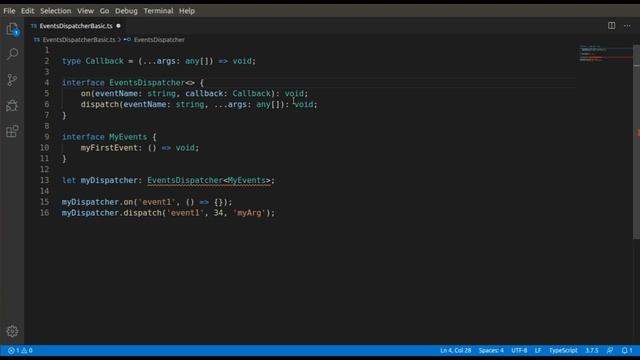Open the File menu
This screenshot has height=360, width=640.
pyautogui.click(x=9, y=11)
